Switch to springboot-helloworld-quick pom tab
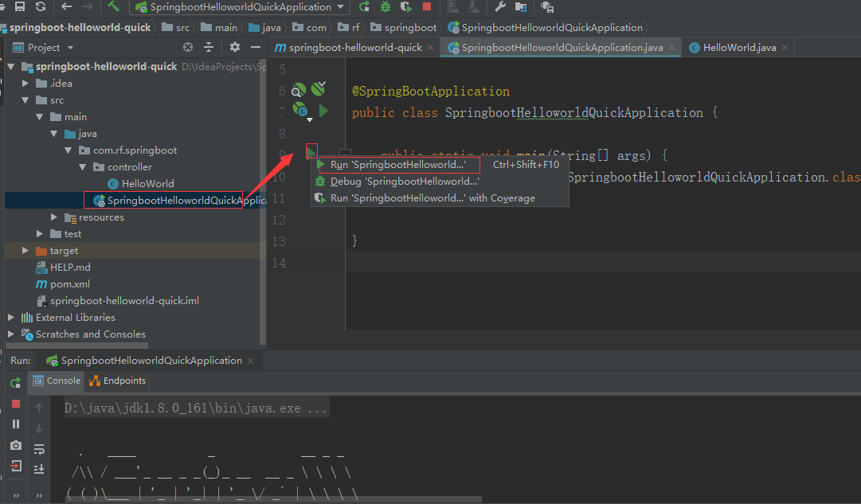861x504 pixels. coord(354,48)
